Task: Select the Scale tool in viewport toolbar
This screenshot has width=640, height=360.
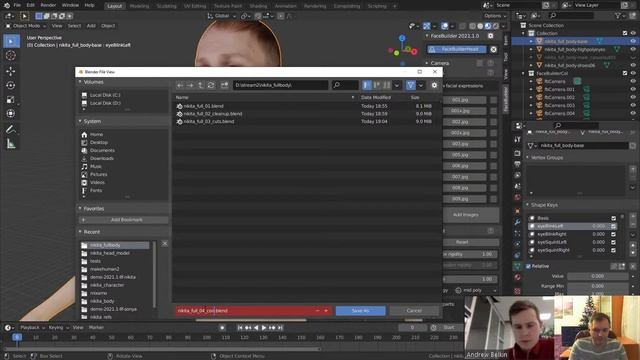Action: pyautogui.click(x=11, y=100)
